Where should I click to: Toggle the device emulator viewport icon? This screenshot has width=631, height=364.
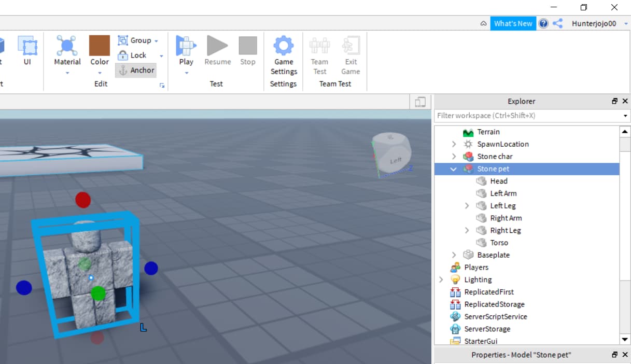420,102
